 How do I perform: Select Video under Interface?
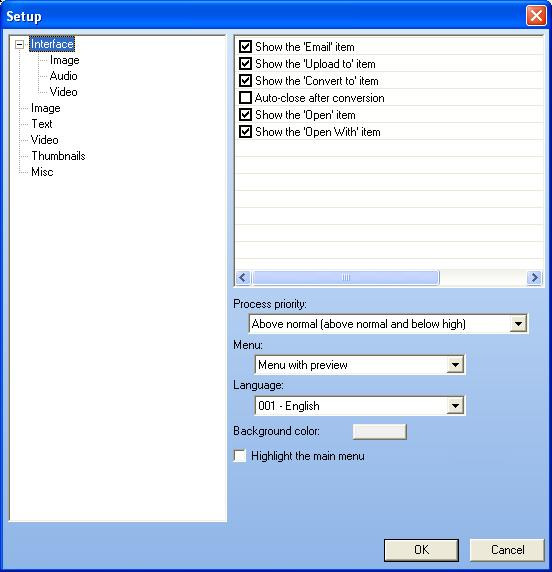(x=63, y=92)
